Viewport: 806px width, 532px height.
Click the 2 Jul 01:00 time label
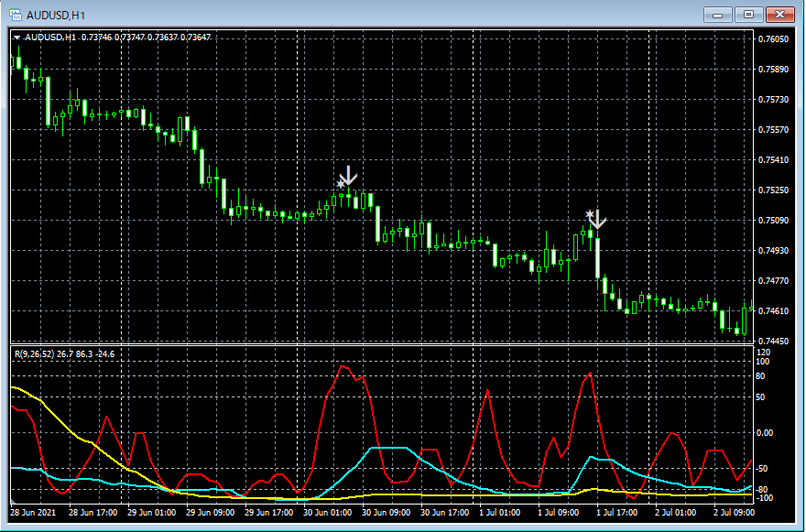click(675, 513)
